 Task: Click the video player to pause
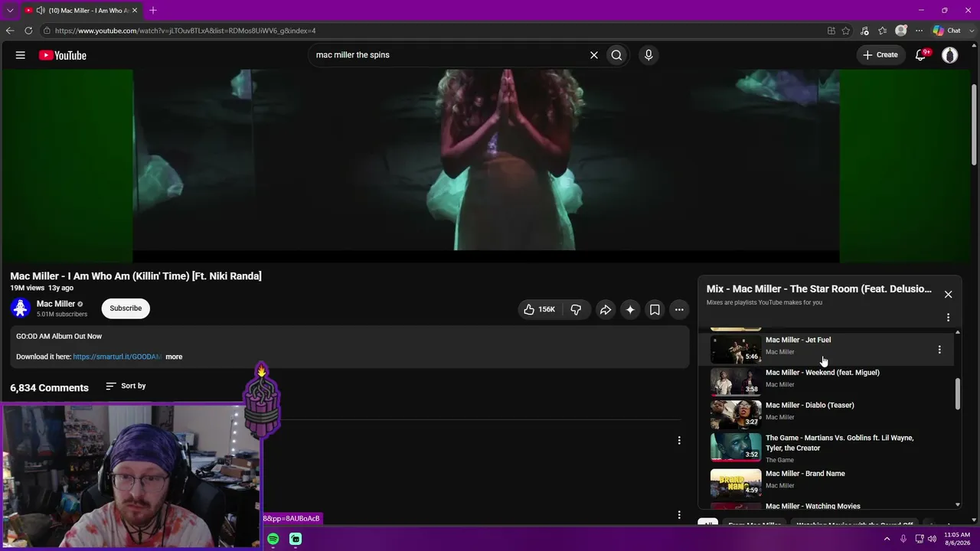(486, 165)
